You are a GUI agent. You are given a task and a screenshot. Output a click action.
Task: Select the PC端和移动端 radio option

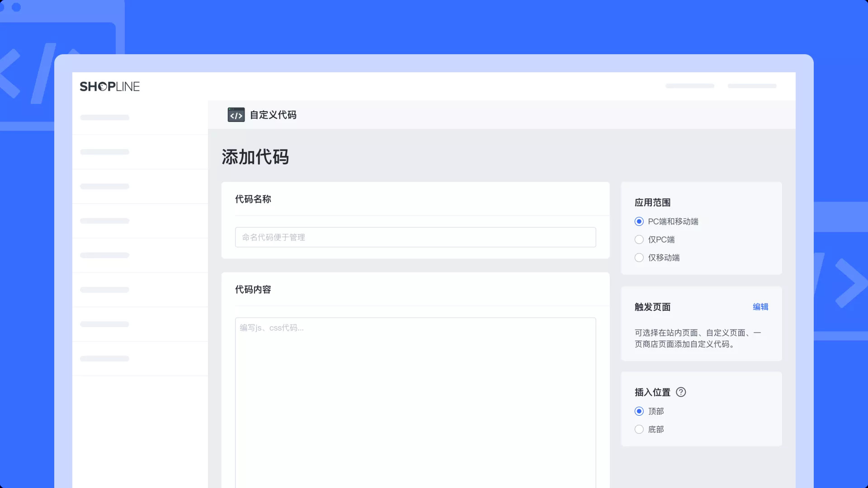click(x=639, y=221)
